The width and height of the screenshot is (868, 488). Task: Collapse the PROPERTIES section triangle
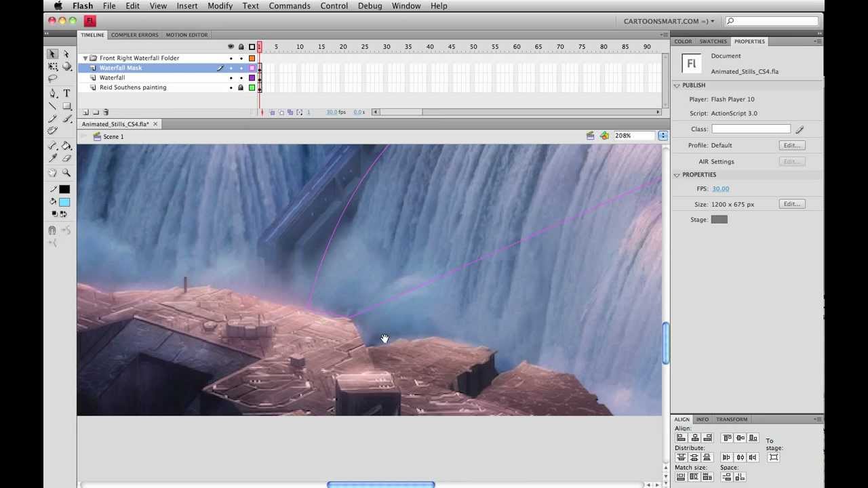(676, 175)
